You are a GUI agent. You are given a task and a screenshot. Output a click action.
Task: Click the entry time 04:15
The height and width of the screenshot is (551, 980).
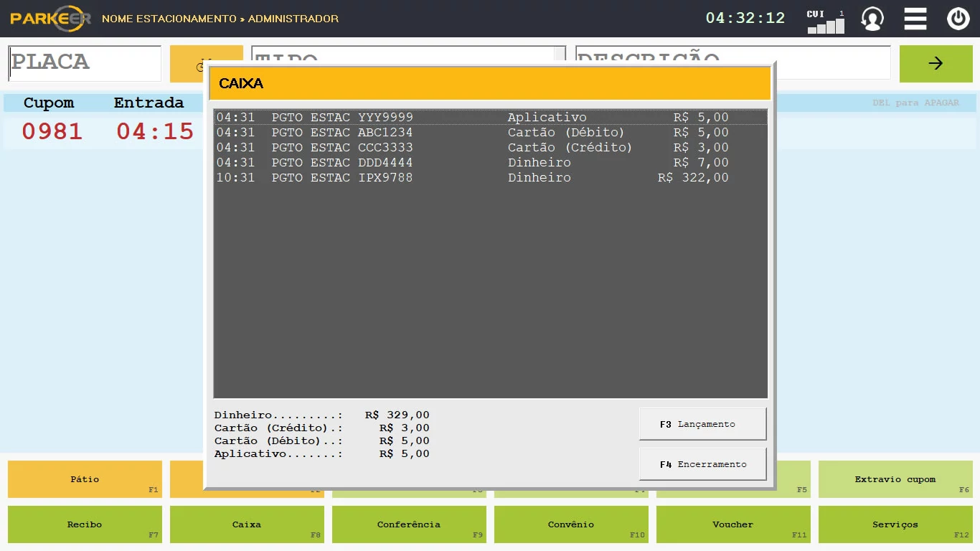pyautogui.click(x=155, y=131)
